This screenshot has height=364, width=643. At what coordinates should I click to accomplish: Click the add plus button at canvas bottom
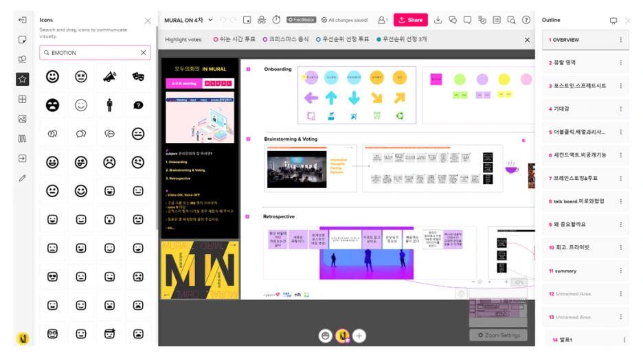[x=359, y=336]
